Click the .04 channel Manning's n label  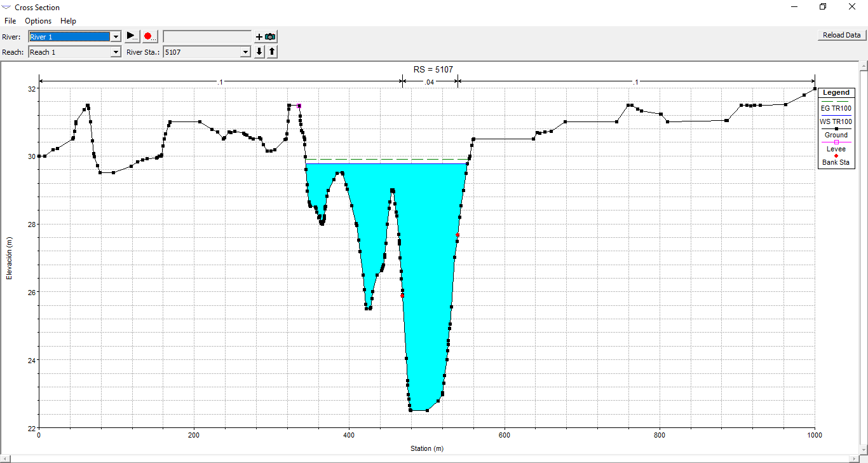(430, 83)
